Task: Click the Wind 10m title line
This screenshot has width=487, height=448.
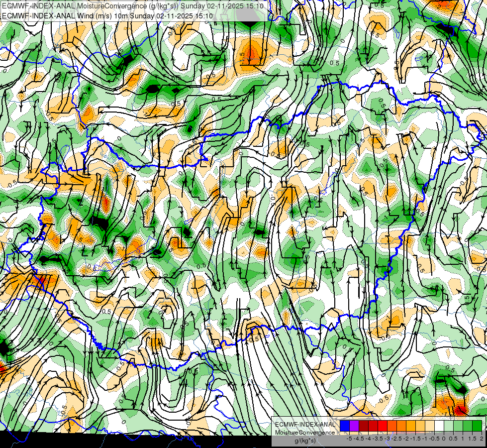Action: point(107,16)
